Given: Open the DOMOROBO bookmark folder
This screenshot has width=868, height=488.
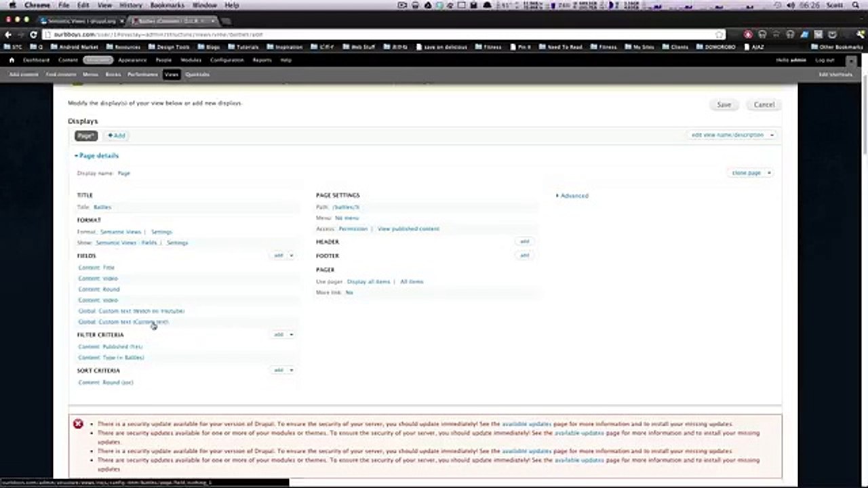Looking at the screenshot, I should point(717,47).
